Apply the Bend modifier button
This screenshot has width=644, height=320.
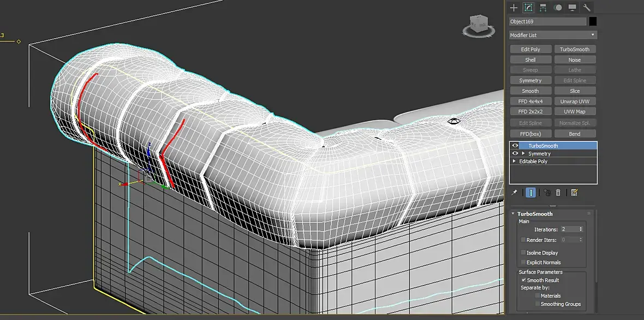(x=575, y=133)
